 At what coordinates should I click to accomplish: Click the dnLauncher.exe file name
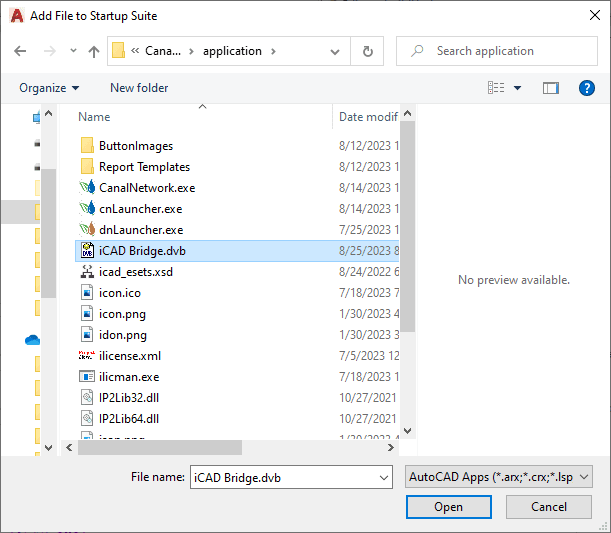141,230
